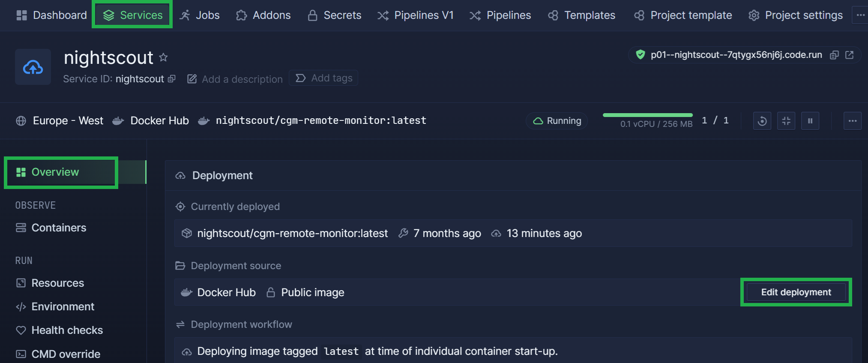Click the scale-down service icon
This screenshot has width=868, height=363.
(786, 121)
